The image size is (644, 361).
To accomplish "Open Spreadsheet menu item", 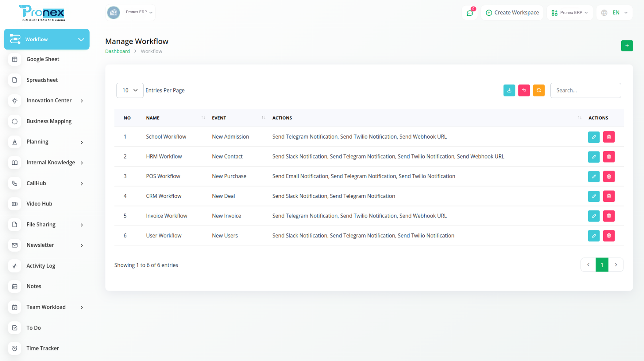I will (42, 80).
